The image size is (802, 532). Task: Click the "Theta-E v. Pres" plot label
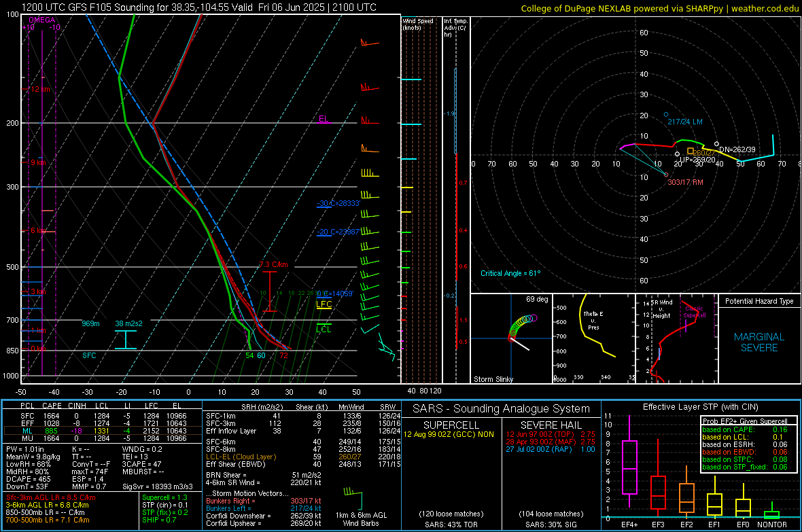pos(593,320)
